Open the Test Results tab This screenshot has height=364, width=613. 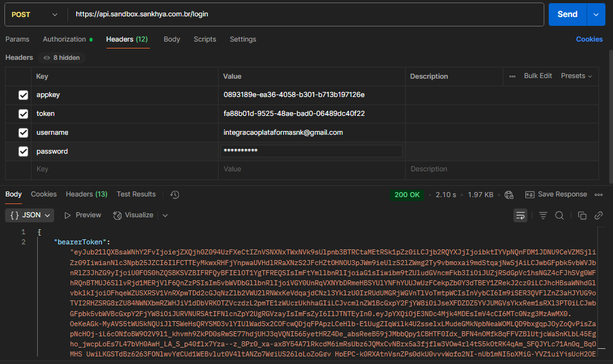(x=136, y=195)
